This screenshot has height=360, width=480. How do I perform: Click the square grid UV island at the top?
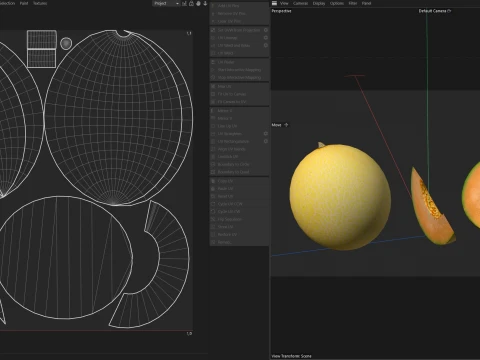coord(42,49)
